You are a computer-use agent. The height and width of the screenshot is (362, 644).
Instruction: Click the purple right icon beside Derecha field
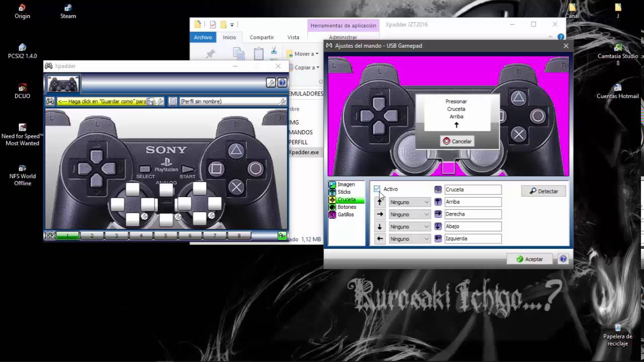pos(438,214)
